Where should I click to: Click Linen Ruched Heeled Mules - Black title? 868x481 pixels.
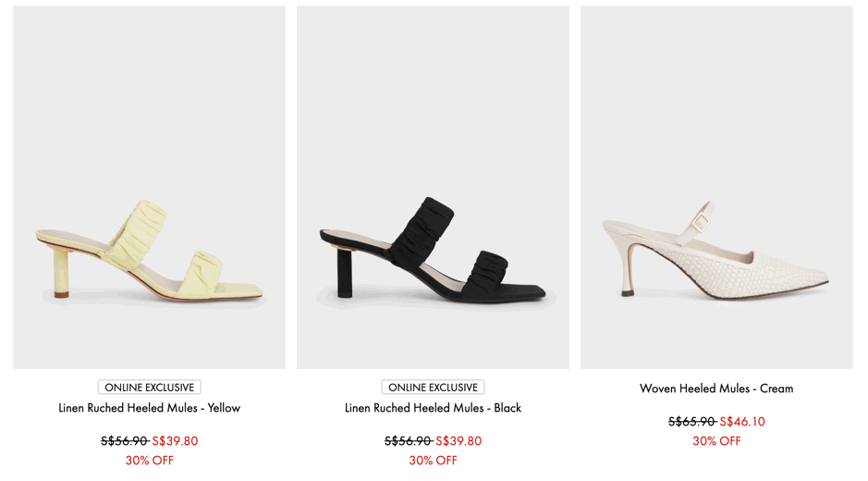point(433,409)
